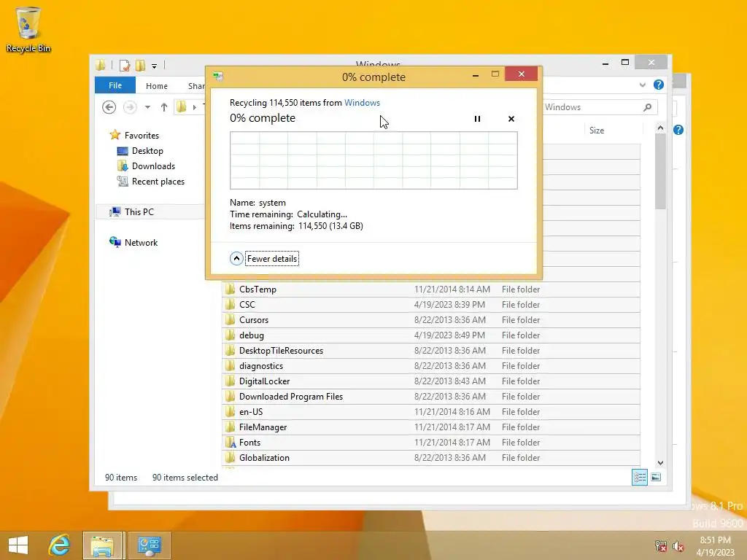Click the Fonts folder icon
The image size is (747, 560).
[x=231, y=443]
